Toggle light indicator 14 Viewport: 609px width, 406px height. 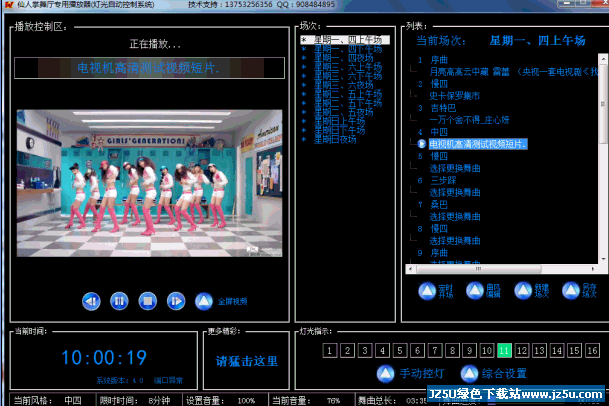click(x=557, y=351)
